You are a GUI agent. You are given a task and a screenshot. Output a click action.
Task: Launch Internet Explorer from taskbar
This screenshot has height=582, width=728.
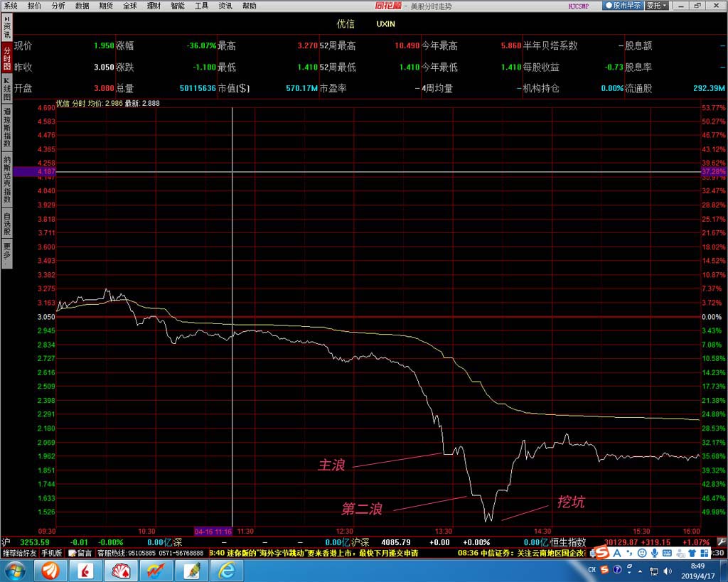[227, 571]
